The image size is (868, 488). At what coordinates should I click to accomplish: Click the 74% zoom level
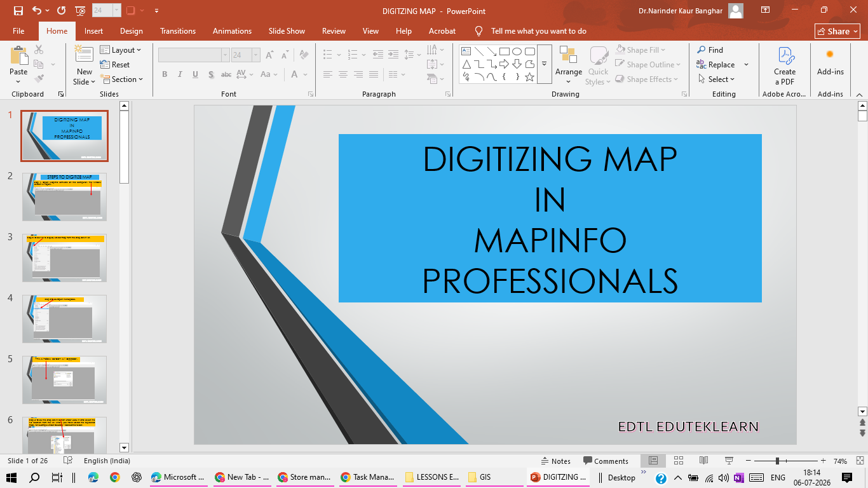point(840,461)
